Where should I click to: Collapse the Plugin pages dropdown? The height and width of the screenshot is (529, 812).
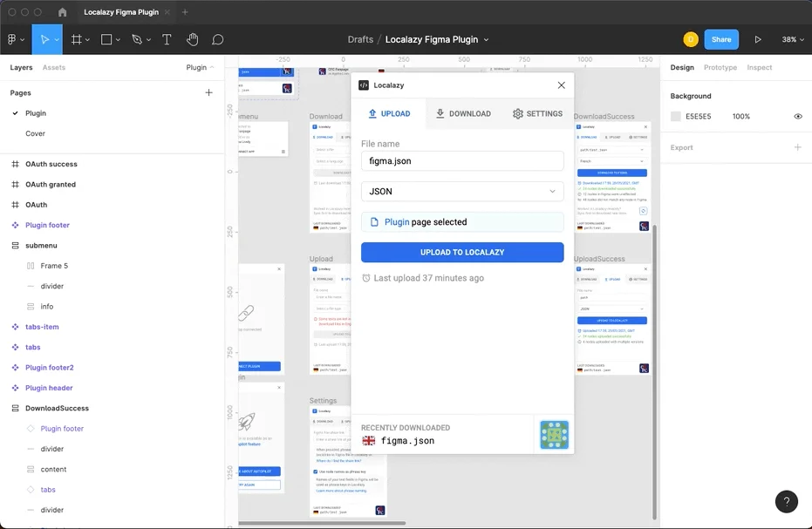(200, 67)
